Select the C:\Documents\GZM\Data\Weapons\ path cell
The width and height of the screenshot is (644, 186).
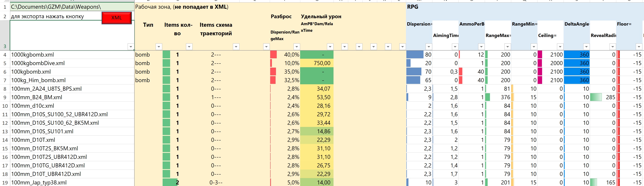[72, 7]
